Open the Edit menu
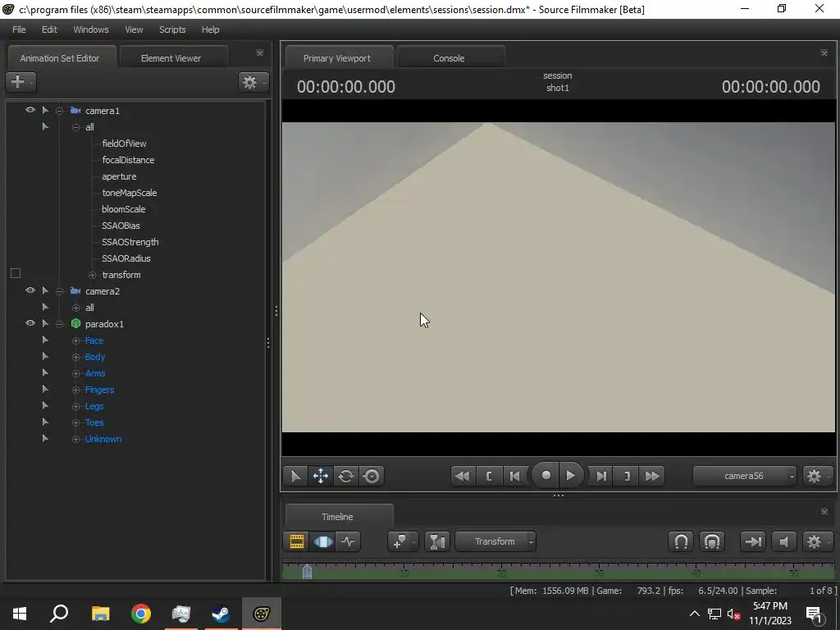 coord(49,30)
